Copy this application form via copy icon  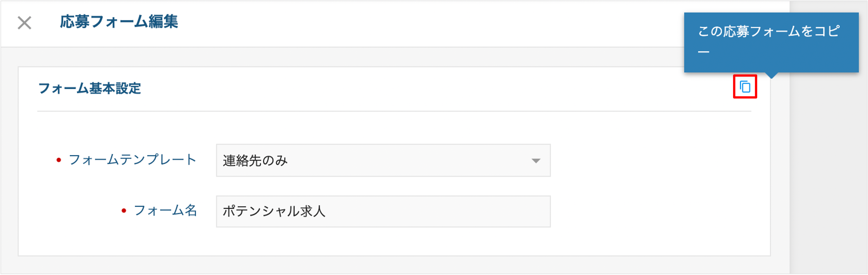(745, 87)
